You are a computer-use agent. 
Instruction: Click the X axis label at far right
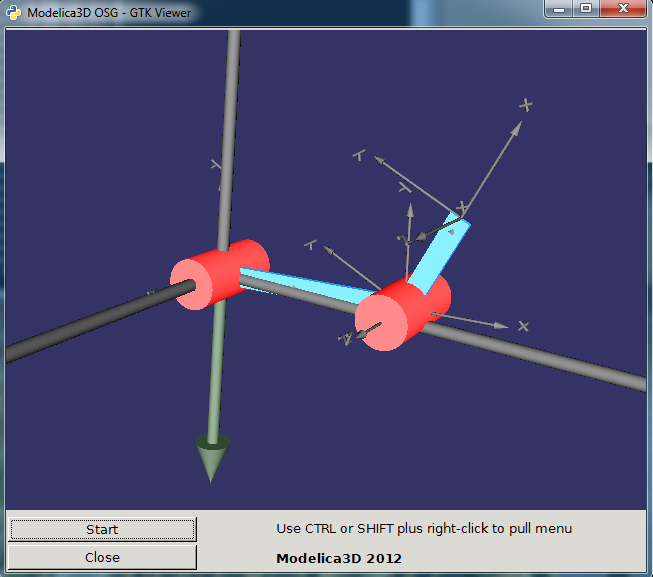(x=523, y=326)
